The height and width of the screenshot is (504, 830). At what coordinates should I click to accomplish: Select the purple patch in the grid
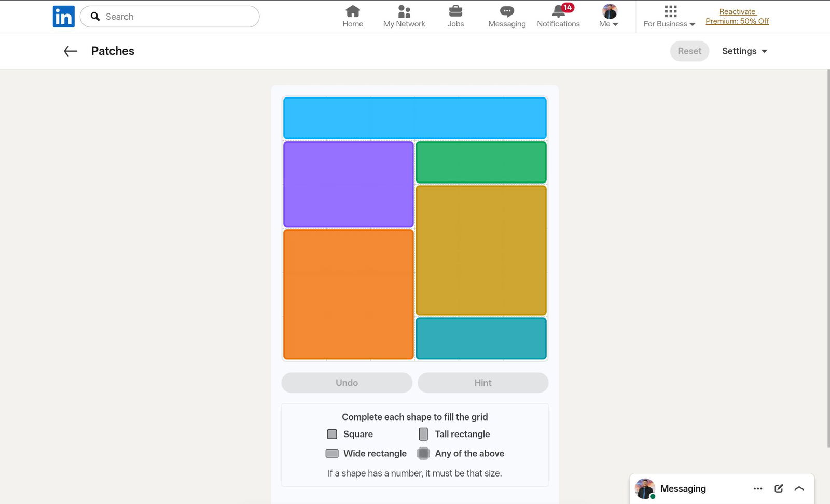click(348, 184)
